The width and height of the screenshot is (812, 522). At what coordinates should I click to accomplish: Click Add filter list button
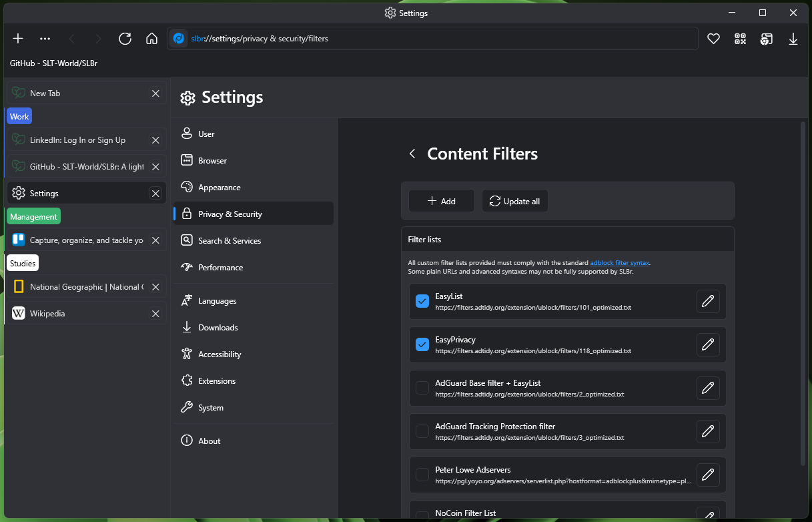(x=442, y=201)
